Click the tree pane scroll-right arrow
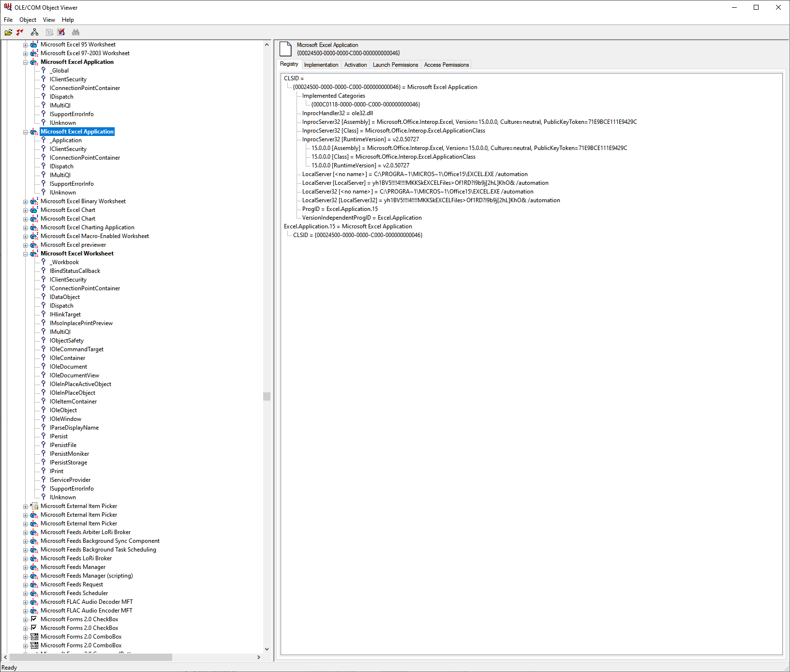The width and height of the screenshot is (790, 672). point(259,657)
